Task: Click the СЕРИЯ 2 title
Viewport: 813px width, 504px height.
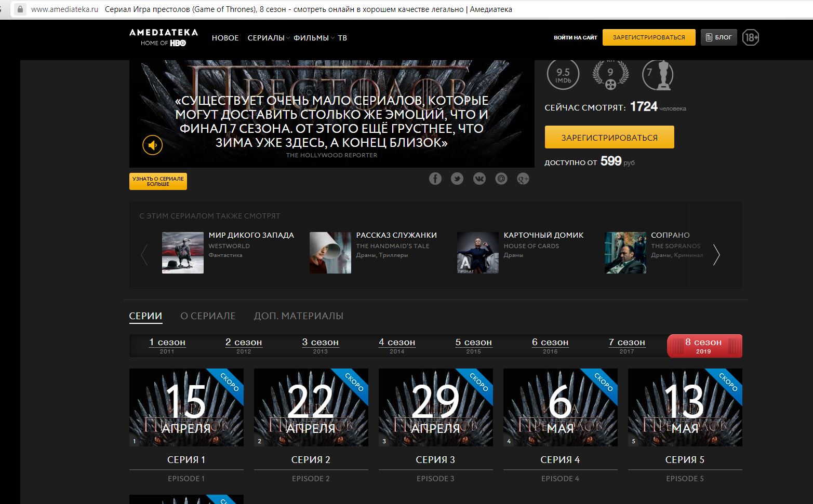Action: pyautogui.click(x=311, y=459)
